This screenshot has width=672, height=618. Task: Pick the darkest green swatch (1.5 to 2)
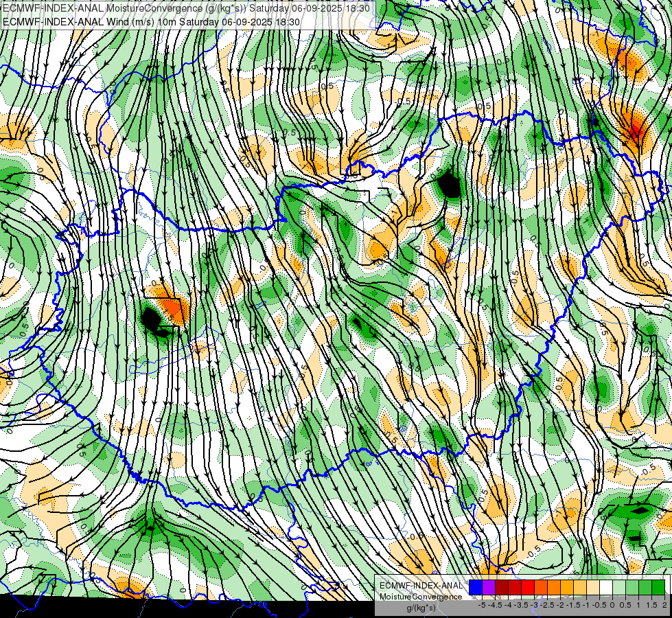pos(658,588)
